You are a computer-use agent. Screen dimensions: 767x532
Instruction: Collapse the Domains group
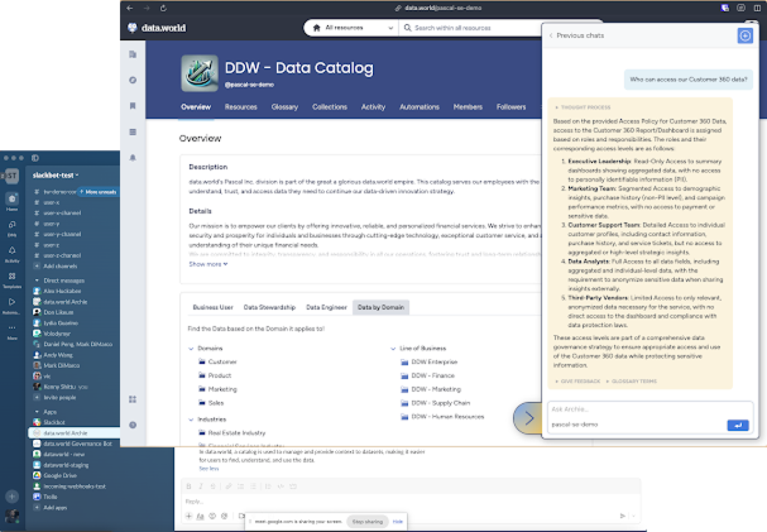[191, 348]
